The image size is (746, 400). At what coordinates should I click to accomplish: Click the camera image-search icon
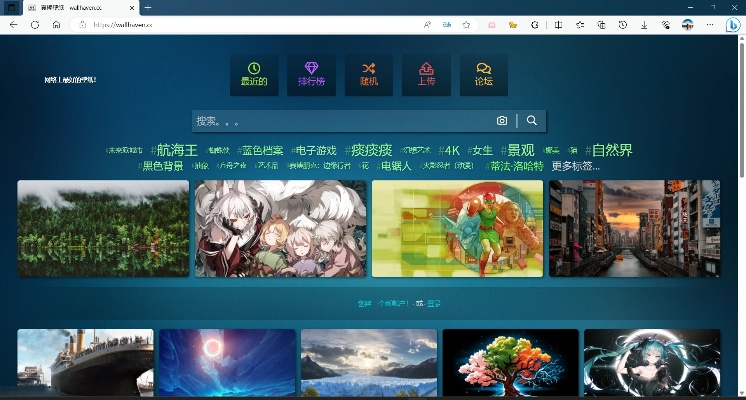coord(502,121)
